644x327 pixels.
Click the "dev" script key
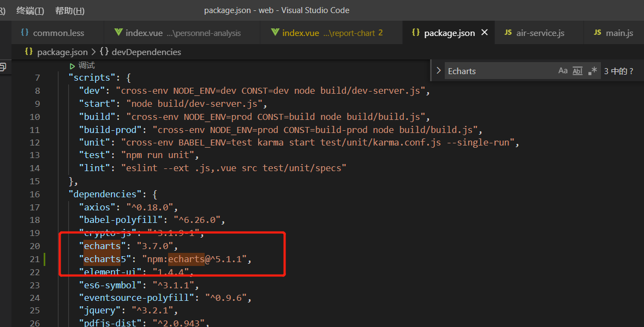pos(92,90)
